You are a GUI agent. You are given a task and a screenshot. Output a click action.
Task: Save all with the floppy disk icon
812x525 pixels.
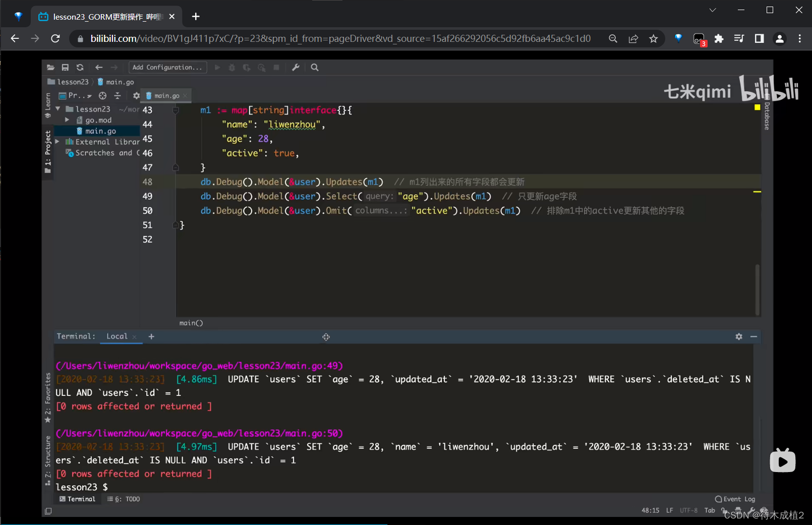click(65, 68)
